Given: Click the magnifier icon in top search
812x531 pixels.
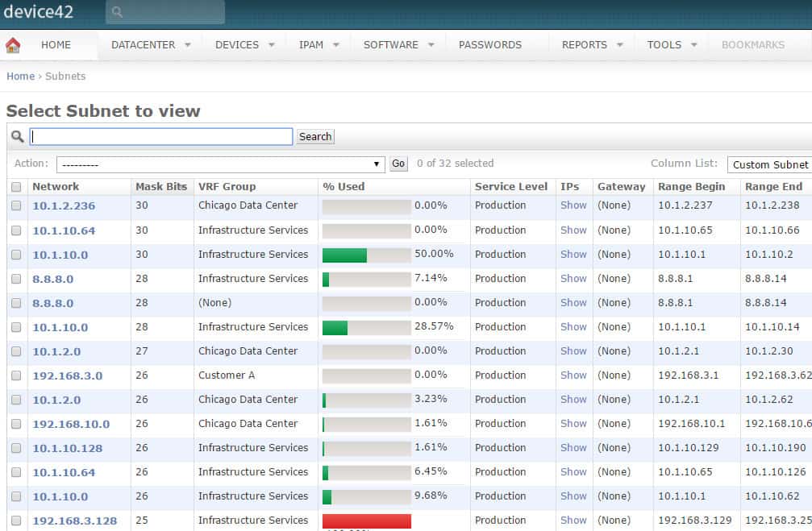Looking at the screenshot, I should [117, 11].
